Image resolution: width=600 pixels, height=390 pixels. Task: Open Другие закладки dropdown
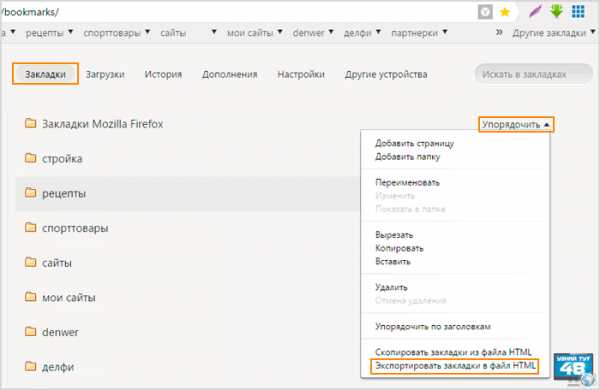point(554,33)
